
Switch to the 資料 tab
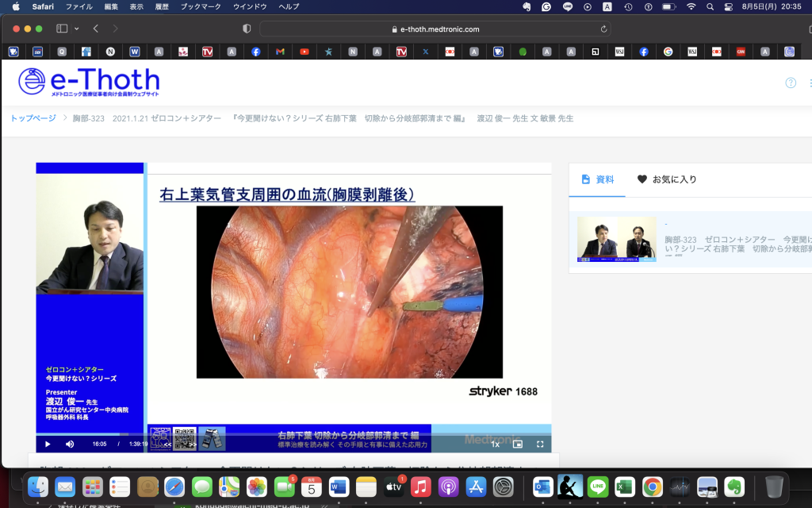[597, 179]
